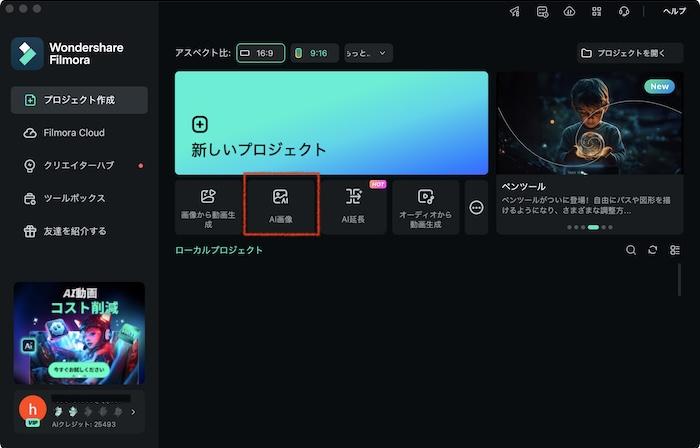Open 画像から動画生成 tool

tap(208, 207)
